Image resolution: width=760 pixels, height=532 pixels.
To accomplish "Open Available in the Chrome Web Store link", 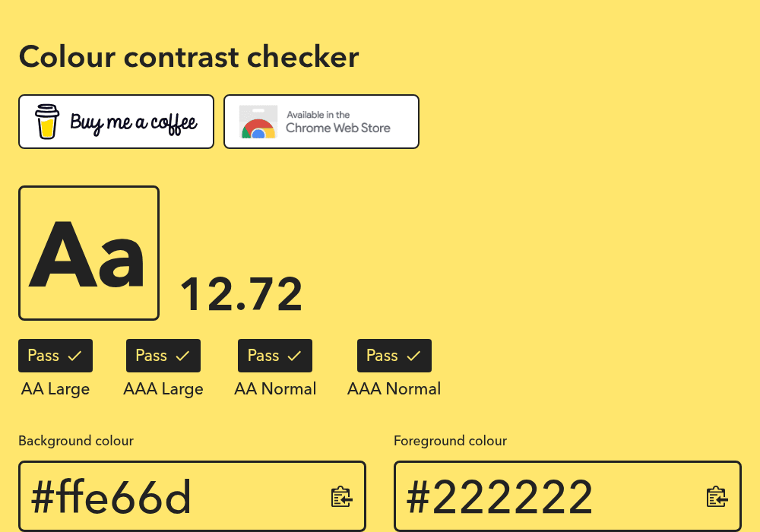I will [x=321, y=122].
